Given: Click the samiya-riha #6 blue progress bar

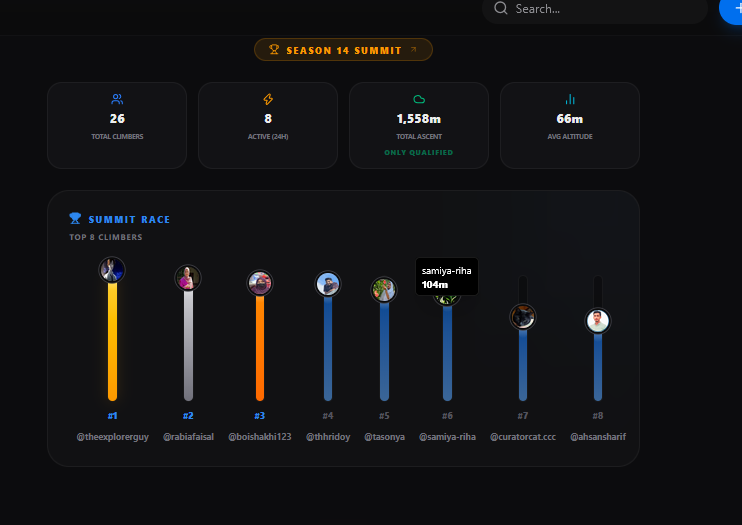Looking at the screenshot, I should (447, 353).
